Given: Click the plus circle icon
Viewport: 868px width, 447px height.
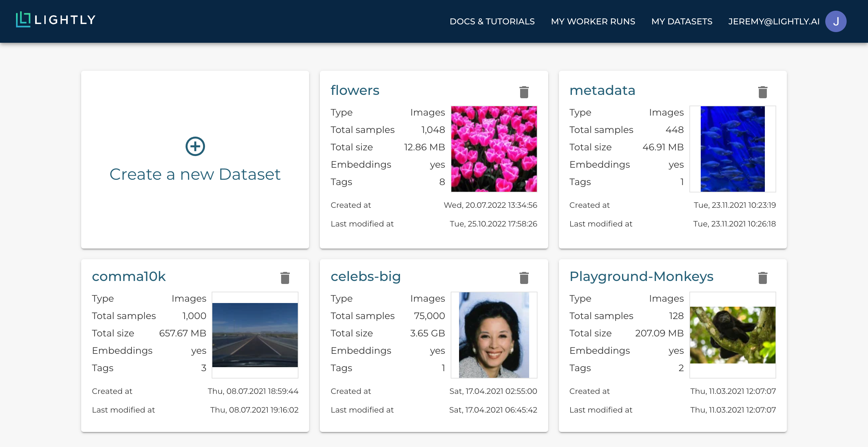Looking at the screenshot, I should pos(195,146).
